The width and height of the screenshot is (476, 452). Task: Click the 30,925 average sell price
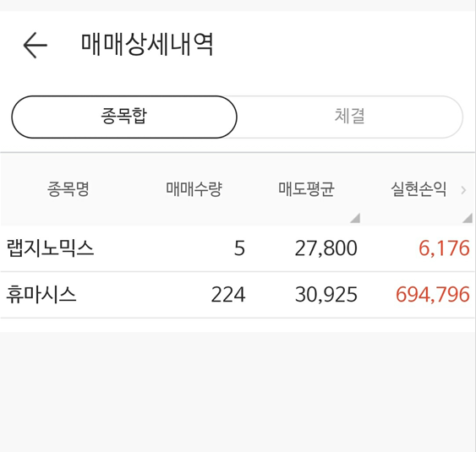[x=326, y=295]
